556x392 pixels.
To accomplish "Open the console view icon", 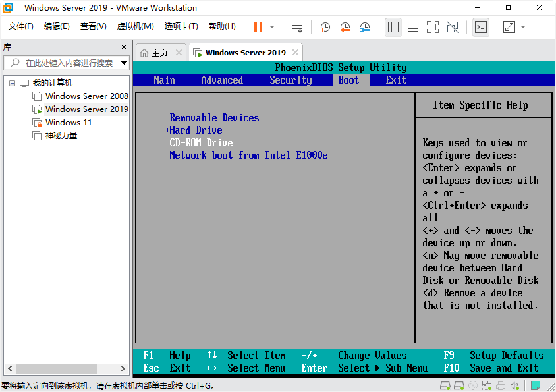I will tap(481, 27).
